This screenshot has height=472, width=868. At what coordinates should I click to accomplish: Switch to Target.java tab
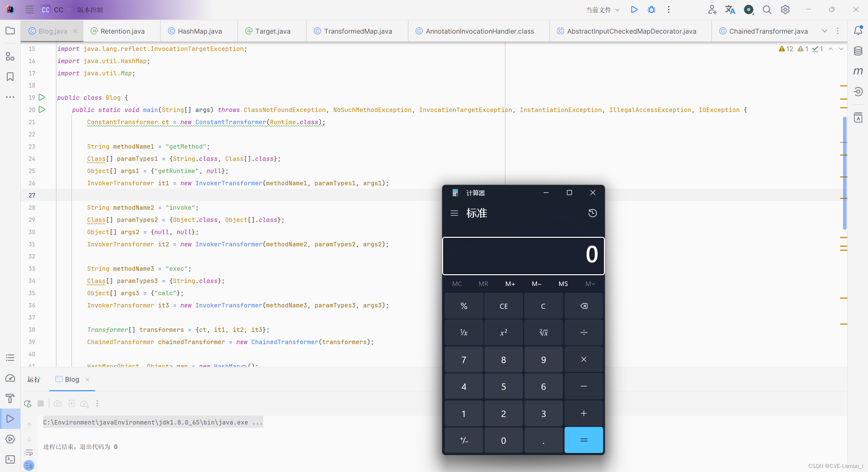(272, 31)
